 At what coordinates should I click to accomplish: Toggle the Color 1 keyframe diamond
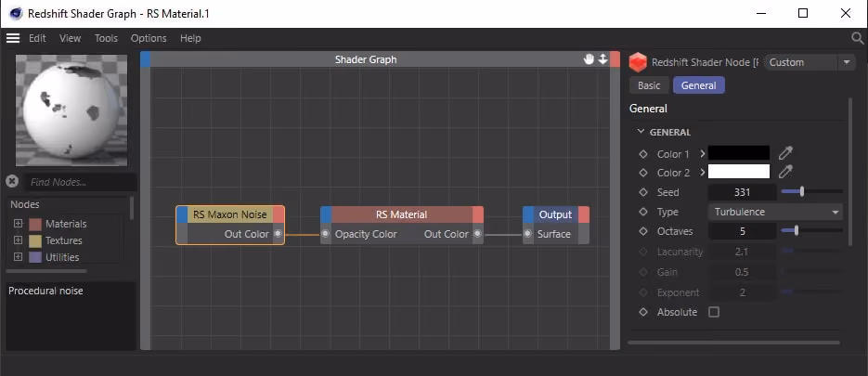click(x=643, y=154)
